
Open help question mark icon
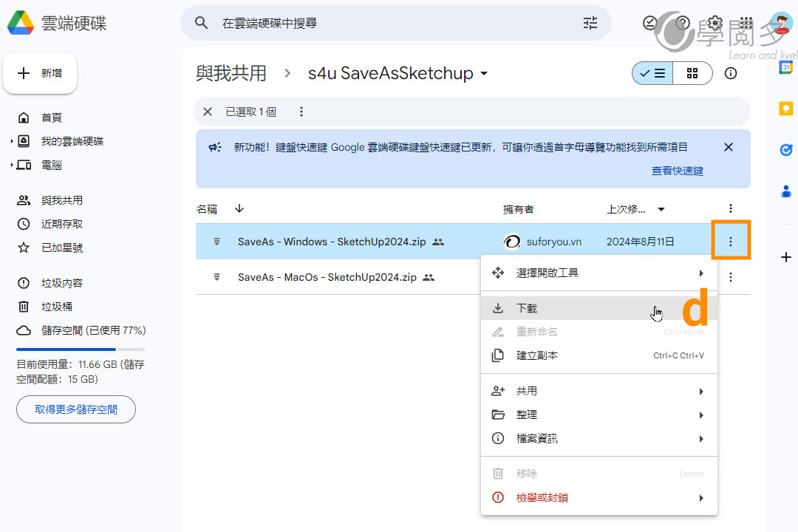(683, 23)
